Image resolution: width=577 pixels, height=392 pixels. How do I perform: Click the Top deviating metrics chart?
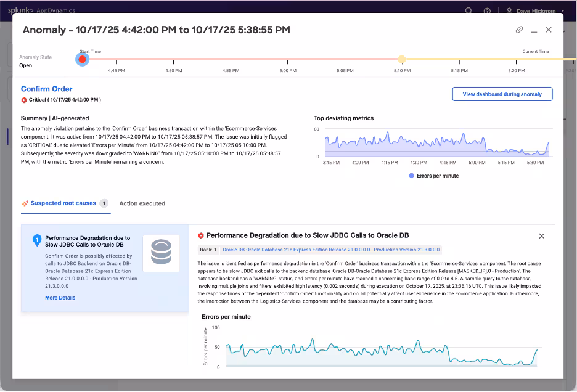436,143
